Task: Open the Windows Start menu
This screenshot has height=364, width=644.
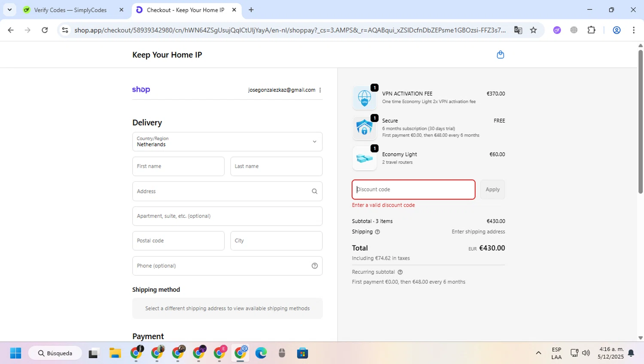Action: [15, 353]
